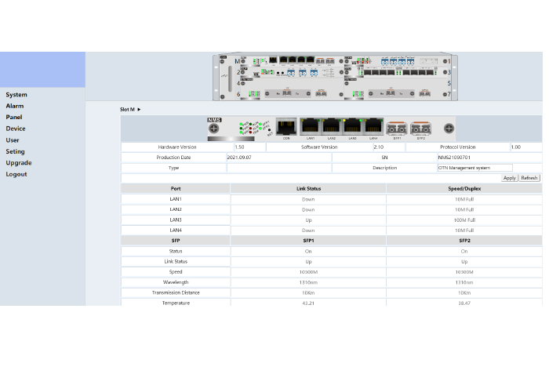Click the LAN3 Ethernet port icon

[x=353, y=127]
